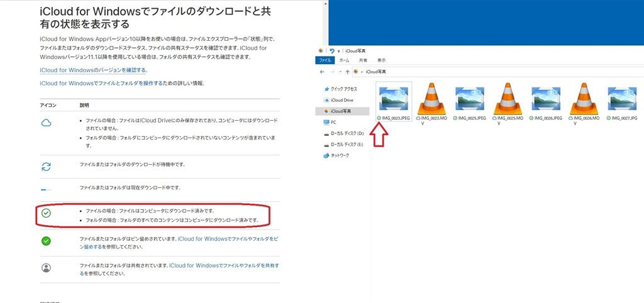Click the sync arrows pending download icon
Viewport: 644px width, 303px height.
[x=47, y=167]
